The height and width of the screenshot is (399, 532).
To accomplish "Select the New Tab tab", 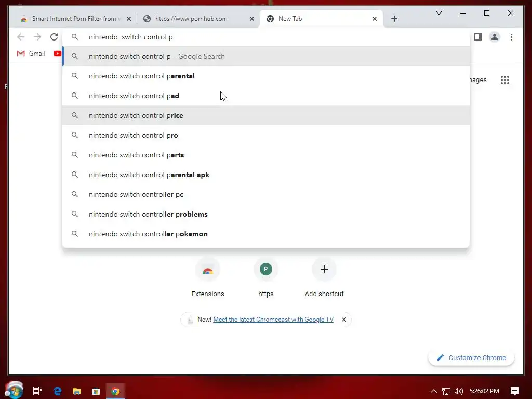I will 321,19.
